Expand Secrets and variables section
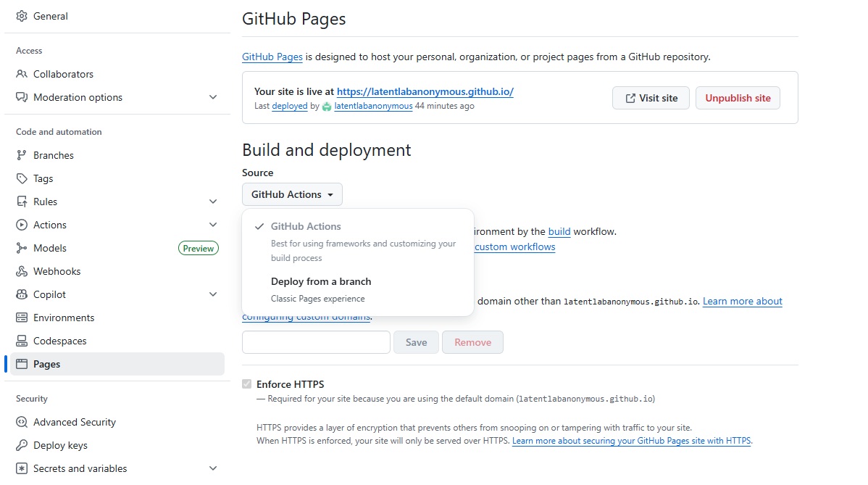Image resolution: width=868 pixels, height=485 pixels. point(213,468)
